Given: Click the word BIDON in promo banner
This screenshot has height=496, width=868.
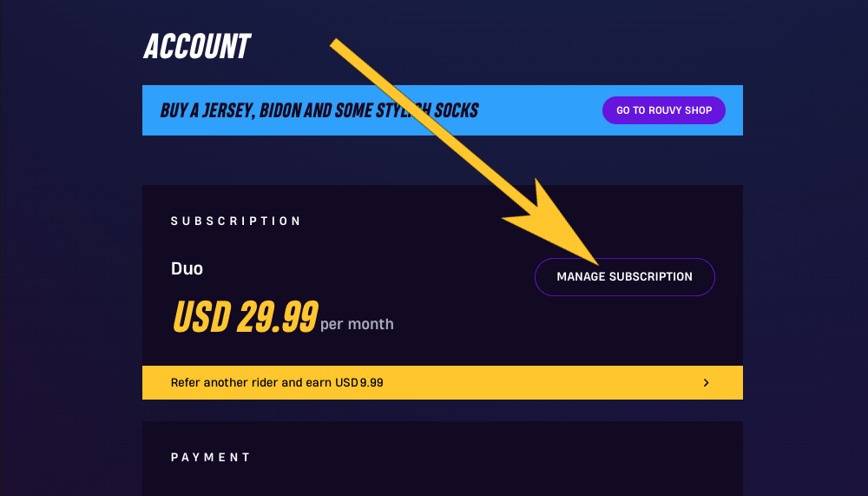Looking at the screenshot, I should pos(279,110).
